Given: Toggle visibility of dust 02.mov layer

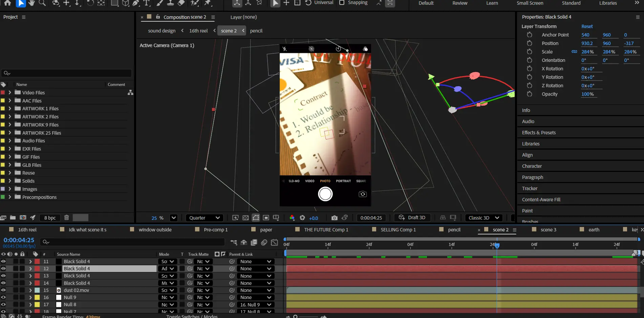Looking at the screenshot, I should [3, 290].
